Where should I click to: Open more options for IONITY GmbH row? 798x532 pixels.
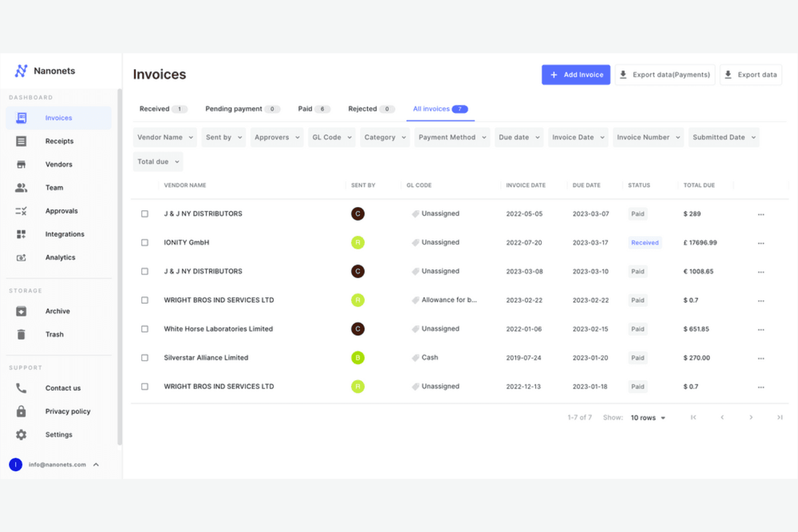pos(761,243)
